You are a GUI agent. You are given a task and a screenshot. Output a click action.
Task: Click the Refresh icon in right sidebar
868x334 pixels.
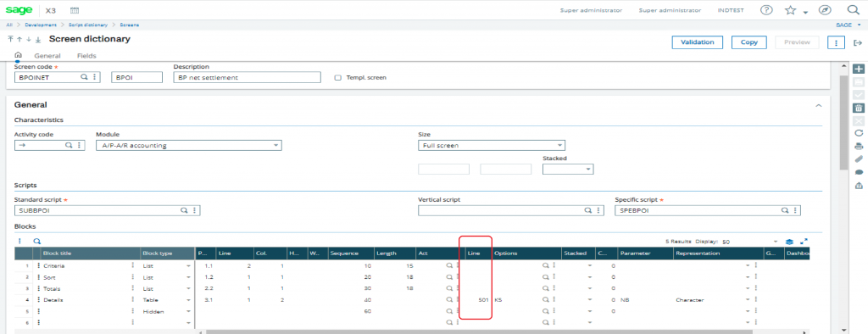(859, 133)
